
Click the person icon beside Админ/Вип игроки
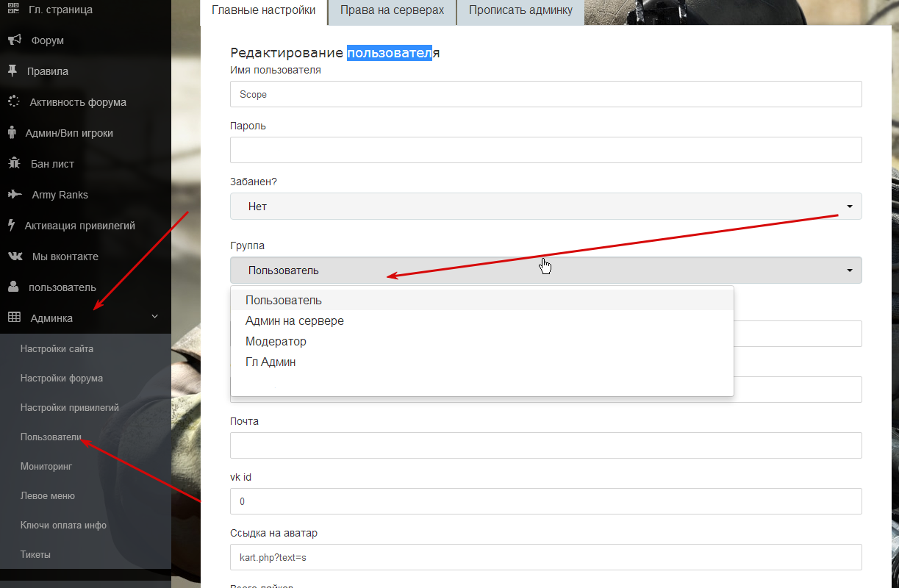pos(12,133)
